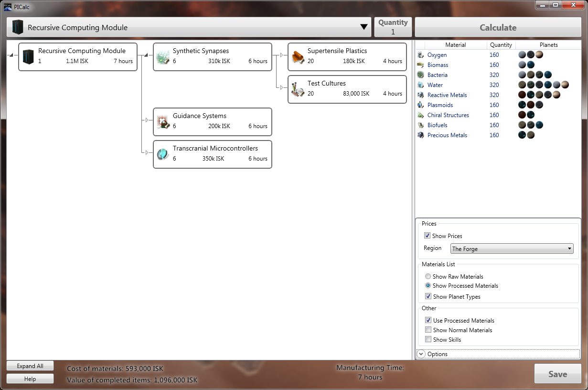
Task: Expand the Options section
Action: [421, 354]
